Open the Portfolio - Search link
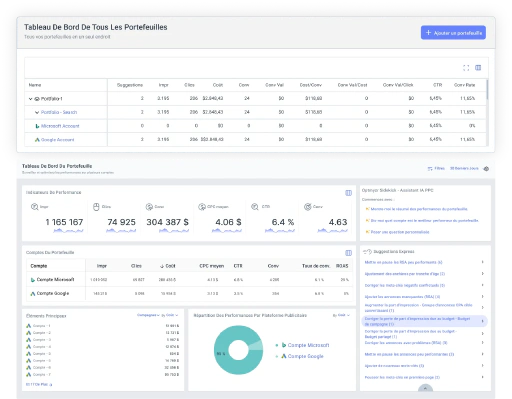512x399 pixels. click(x=59, y=112)
